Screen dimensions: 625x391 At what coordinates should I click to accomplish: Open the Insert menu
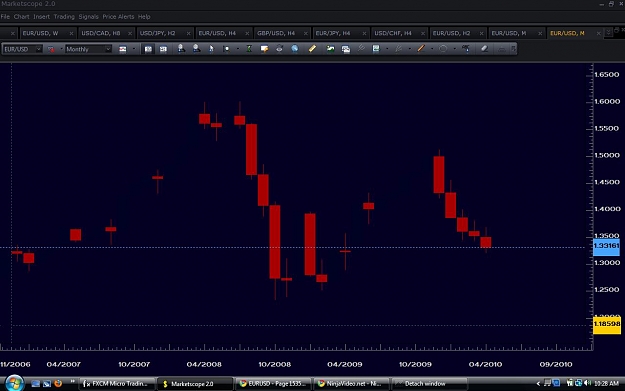click(41, 17)
